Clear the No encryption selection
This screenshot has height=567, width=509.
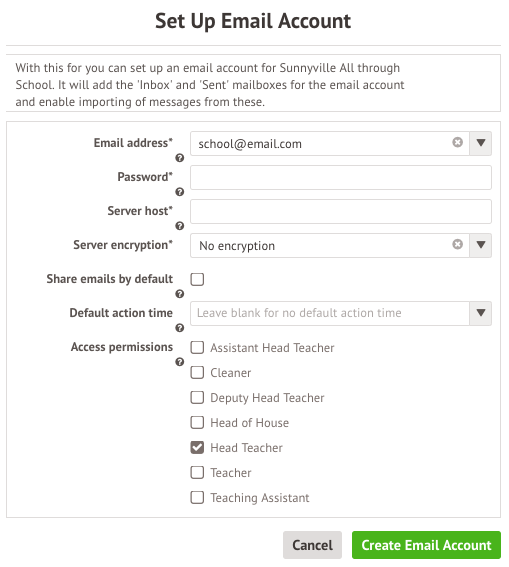(x=457, y=244)
